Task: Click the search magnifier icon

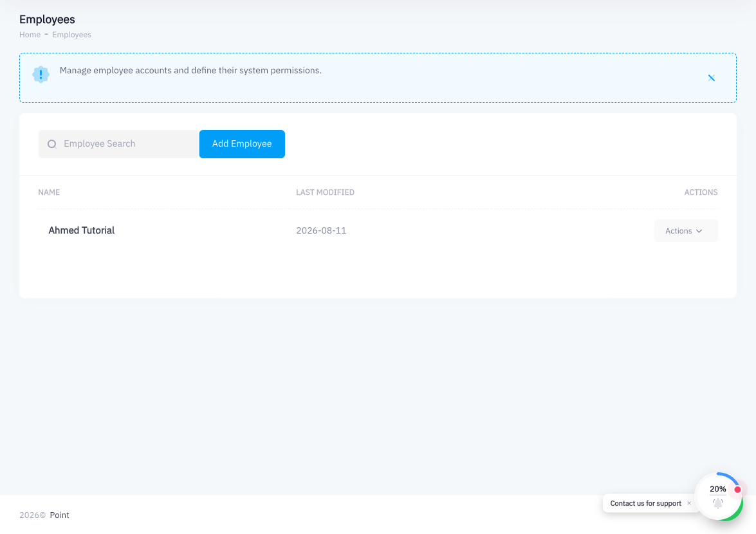Action: 52,144
